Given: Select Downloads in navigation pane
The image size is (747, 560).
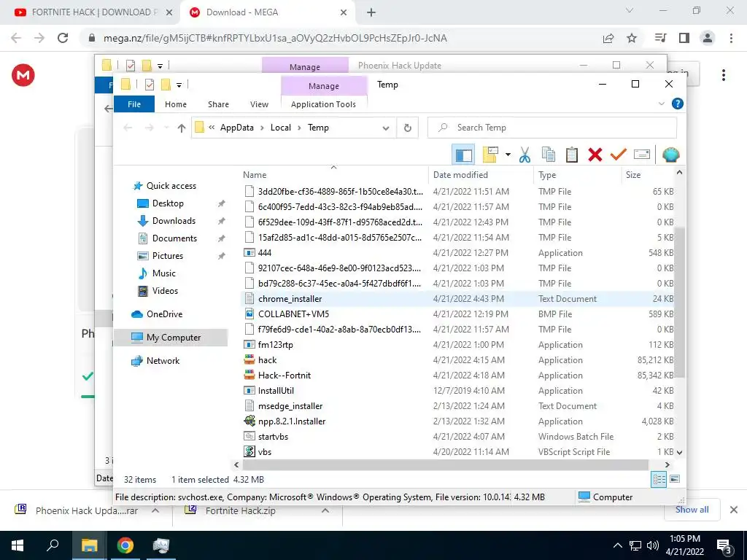Looking at the screenshot, I should pos(174,221).
